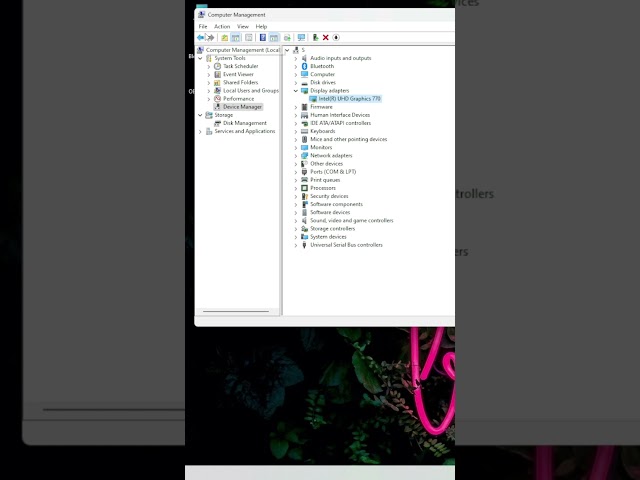Expand the Monitors category
Image resolution: width=640 pixels, height=480 pixels.
click(296, 147)
